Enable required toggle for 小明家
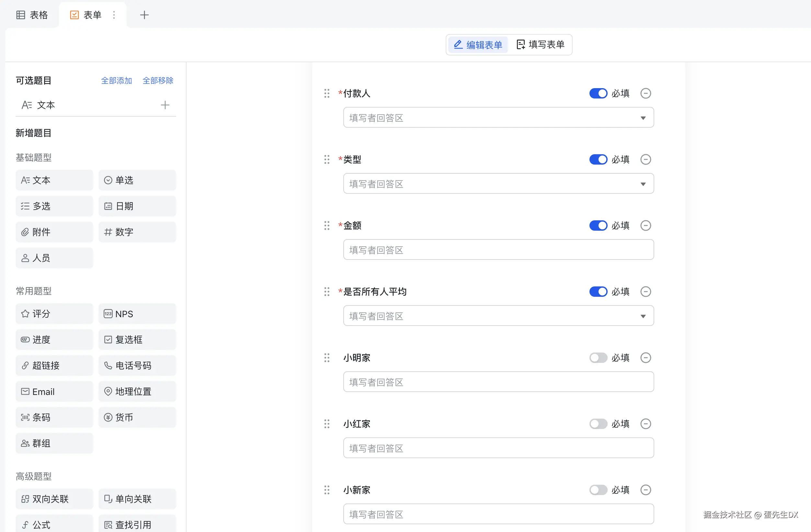Screen dimensions: 811x532 click(598, 358)
